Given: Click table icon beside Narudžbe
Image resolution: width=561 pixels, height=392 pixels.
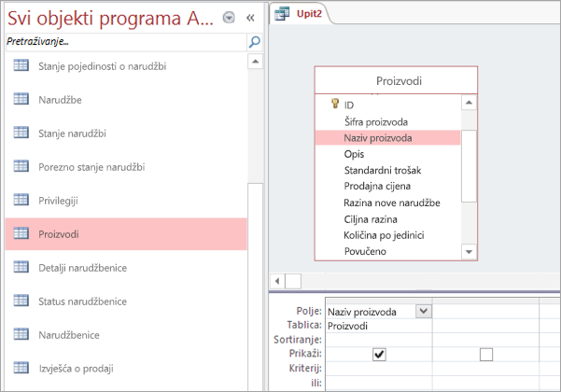Looking at the screenshot, I should click(x=21, y=99).
